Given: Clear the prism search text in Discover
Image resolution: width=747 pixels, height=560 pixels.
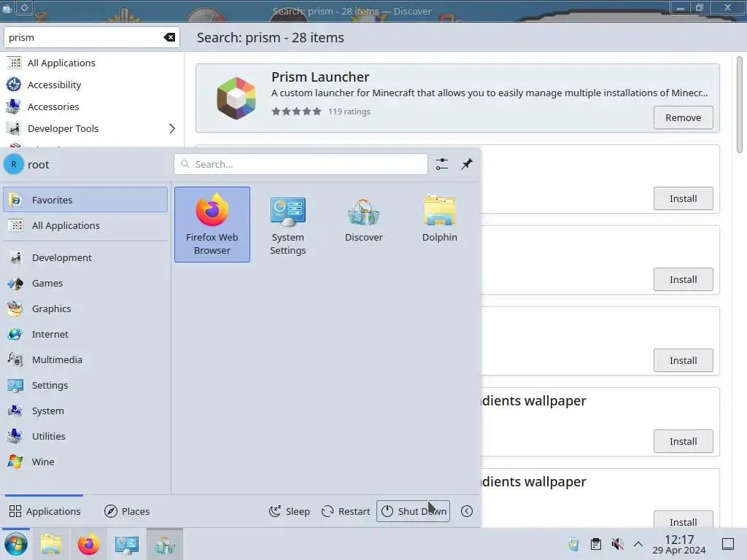Looking at the screenshot, I should pos(169,37).
